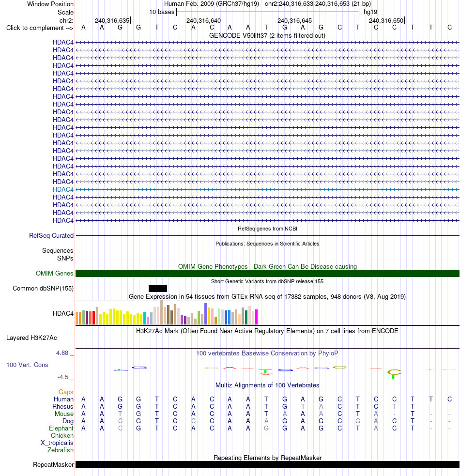Click the 'chr2:240,316,633-240,316,653 (21 bp)' text
This screenshot has width=460, height=476.
coord(318,4)
